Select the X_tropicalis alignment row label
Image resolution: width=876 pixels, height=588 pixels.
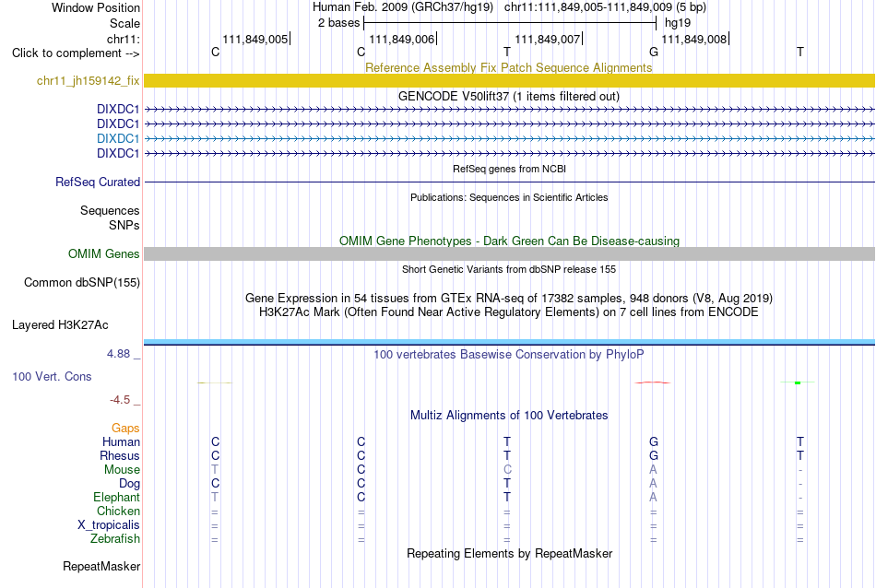point(109,525)
